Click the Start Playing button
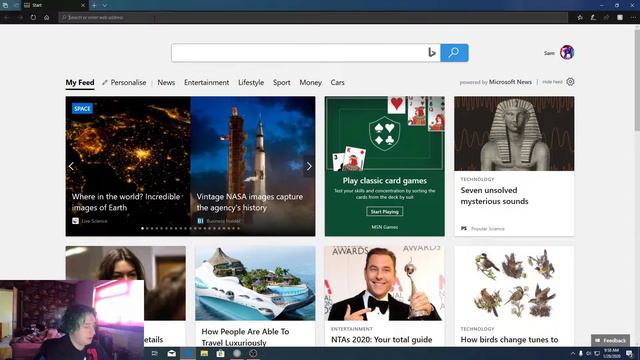 [384, 211]
